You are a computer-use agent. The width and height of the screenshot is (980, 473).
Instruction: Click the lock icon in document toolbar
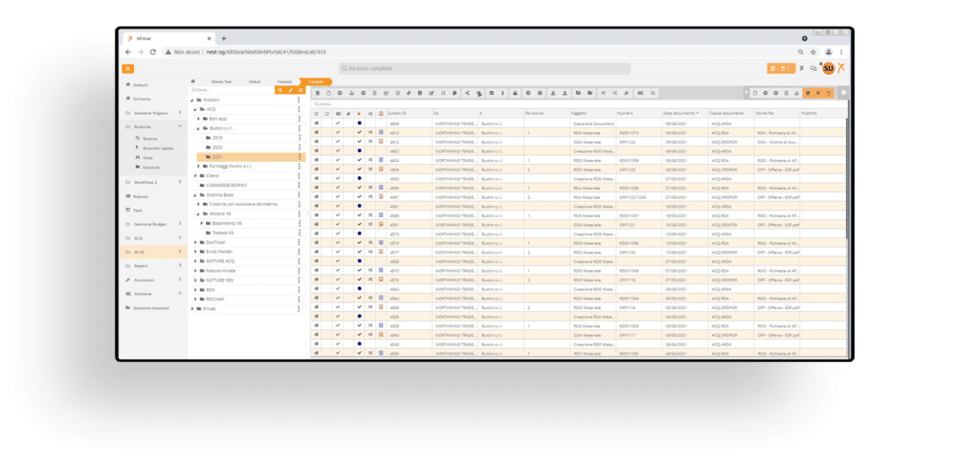pos(515,93)
